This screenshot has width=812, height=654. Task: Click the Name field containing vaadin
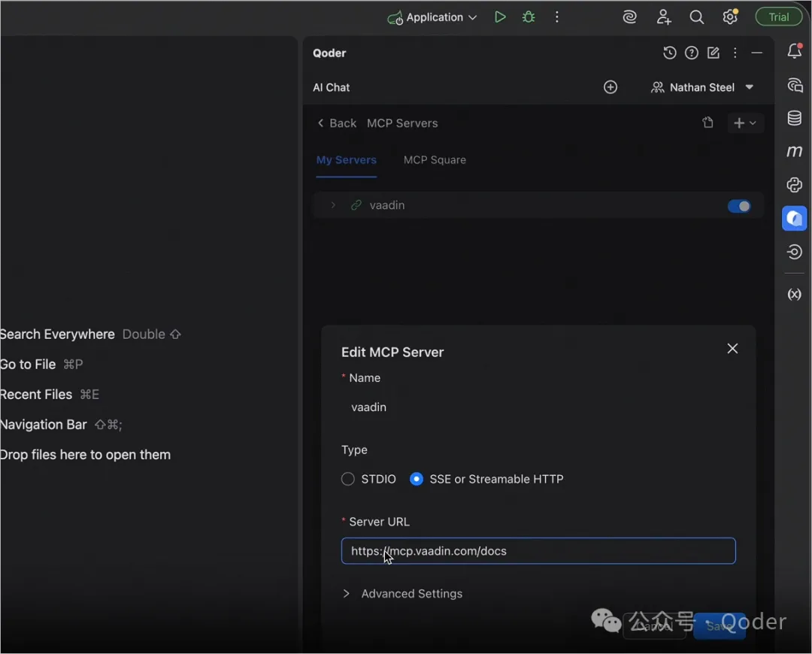point(538,407)
